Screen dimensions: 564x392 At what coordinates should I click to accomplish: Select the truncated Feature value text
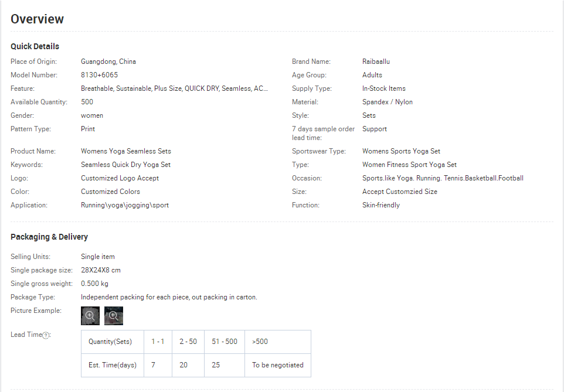coord(175,88)
